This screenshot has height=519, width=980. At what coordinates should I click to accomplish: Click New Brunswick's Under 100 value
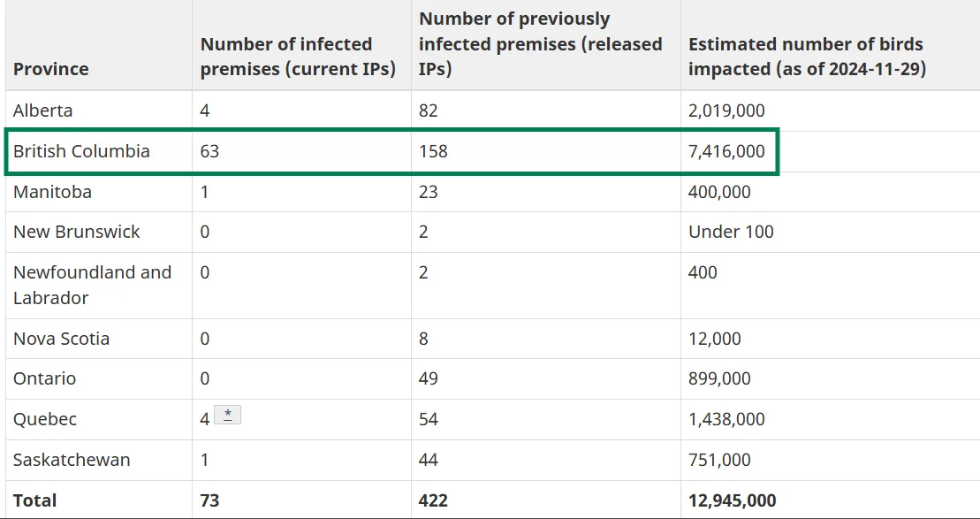(x=731, y=232)
